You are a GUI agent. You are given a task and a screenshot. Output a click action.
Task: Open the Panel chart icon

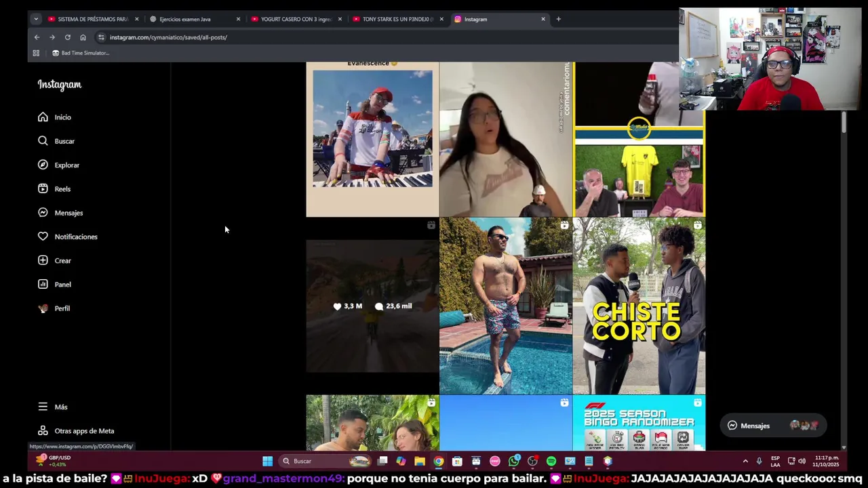[x=43, y=284]
